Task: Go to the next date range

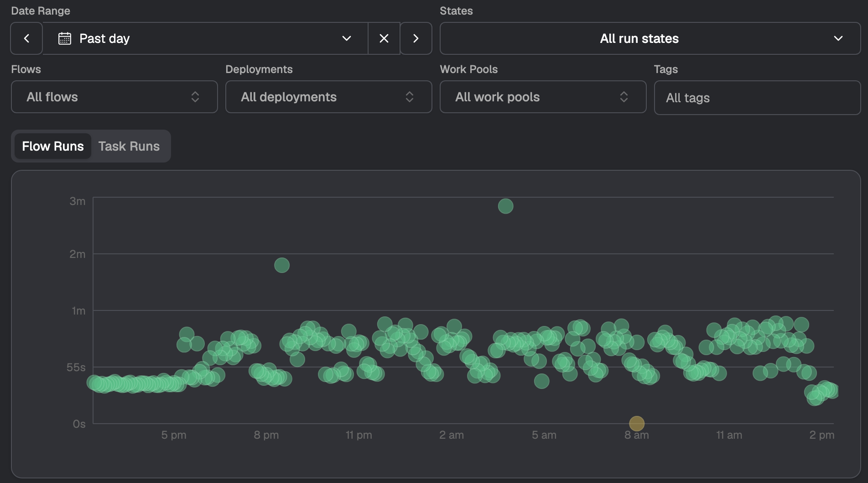Action: pyautogui.click(x=416, y=38)
